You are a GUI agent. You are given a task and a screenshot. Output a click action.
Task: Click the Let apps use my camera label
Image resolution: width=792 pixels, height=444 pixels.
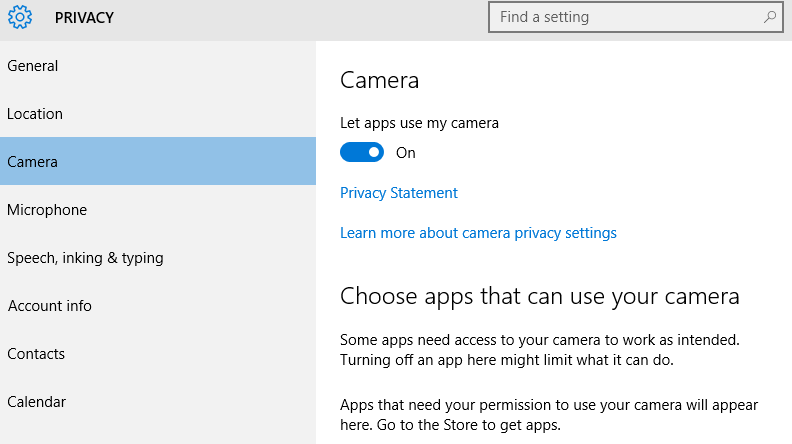point(419,123)
